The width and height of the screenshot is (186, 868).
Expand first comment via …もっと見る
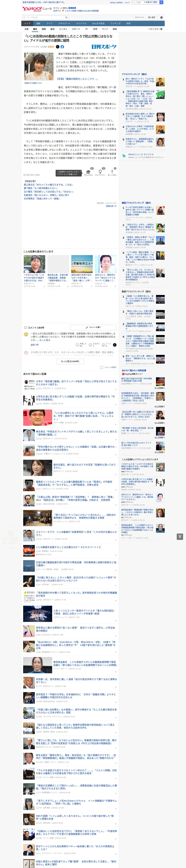tap(45, 340)
